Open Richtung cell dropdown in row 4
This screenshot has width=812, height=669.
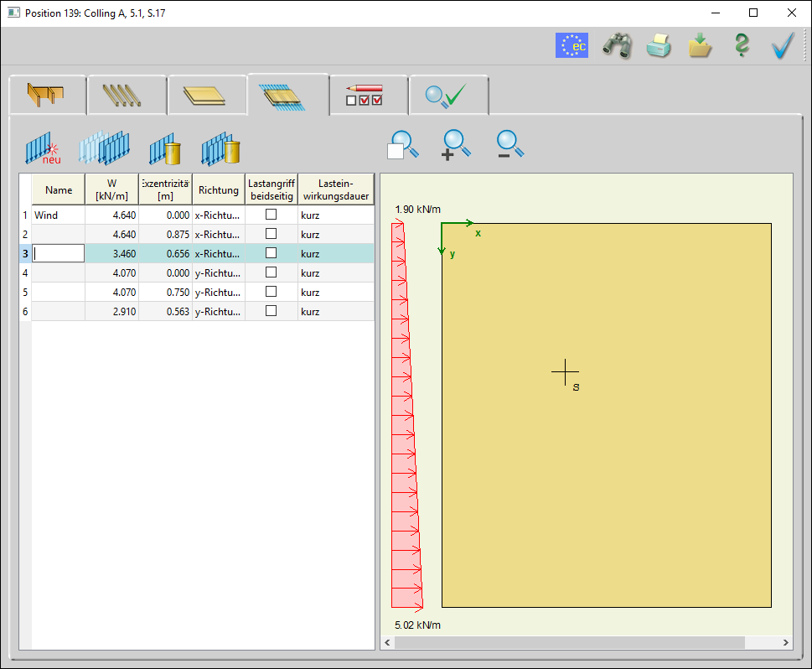(218, 272)
